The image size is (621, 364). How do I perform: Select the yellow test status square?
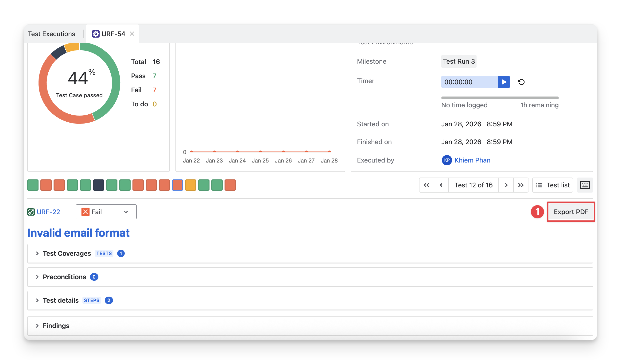(x=190, y=185)
